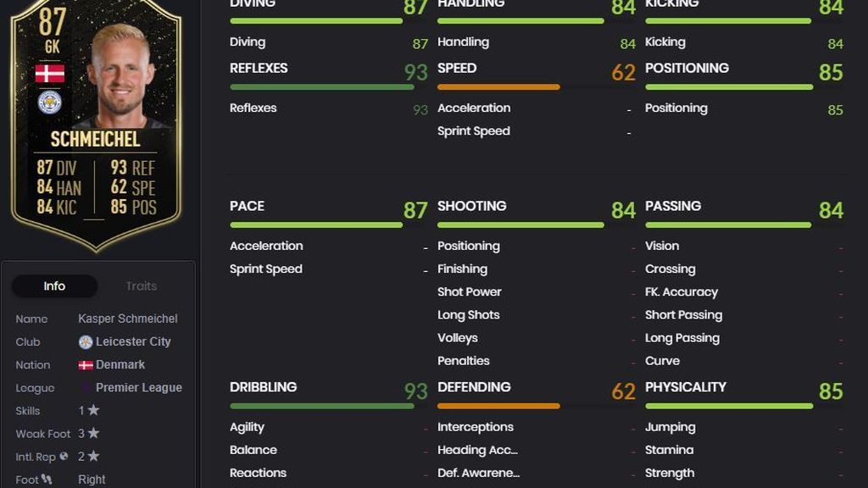Click the Weak Foot star icon
The height and width of the screenshot is (488, 868).
click(x=93, y=433)
